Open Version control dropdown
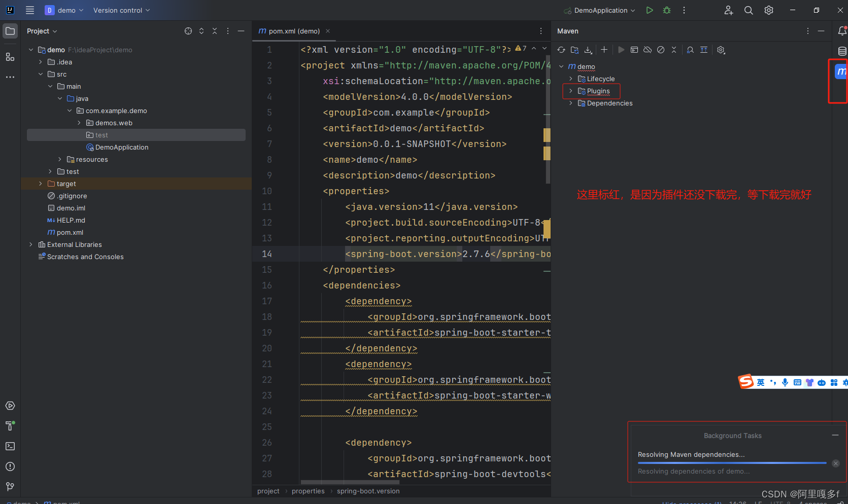 point(121,10)
